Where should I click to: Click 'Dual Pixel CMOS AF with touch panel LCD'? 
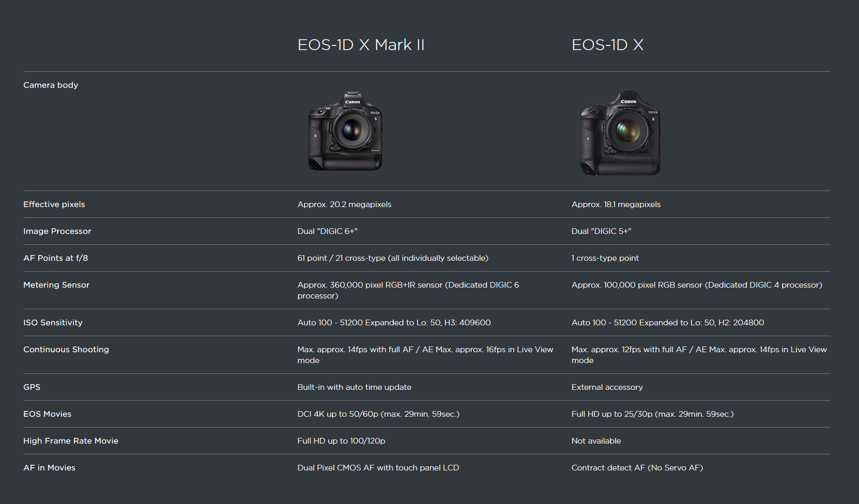point(378,468)
